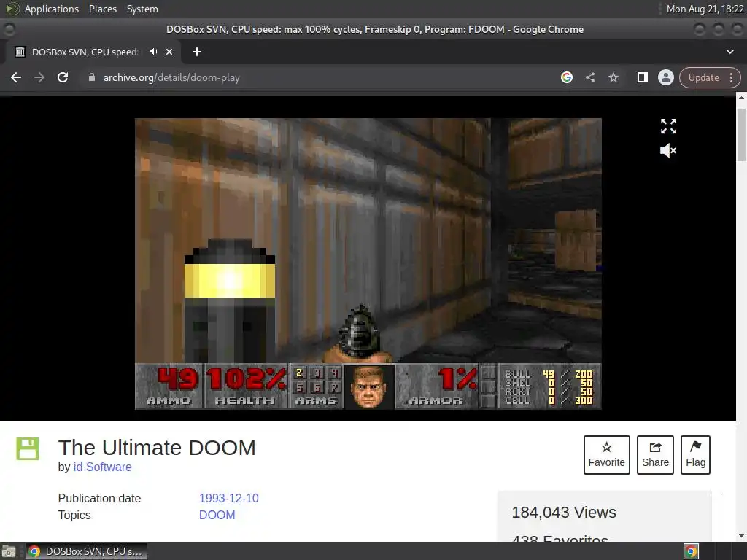
Task: Bookmark this page with the star icon
Action: 613,77
